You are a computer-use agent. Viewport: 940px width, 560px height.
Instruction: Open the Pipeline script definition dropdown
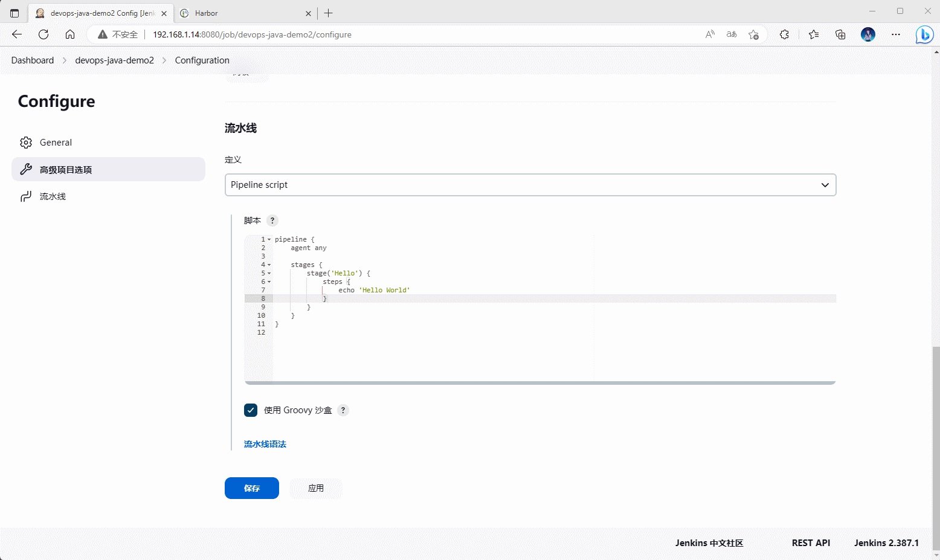(530, 185)
